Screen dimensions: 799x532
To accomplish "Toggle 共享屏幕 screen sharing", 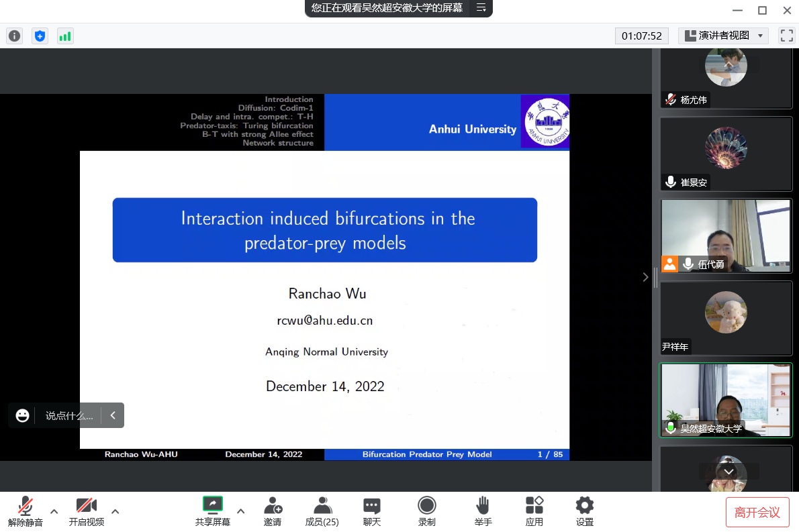I will coord(213,511).
